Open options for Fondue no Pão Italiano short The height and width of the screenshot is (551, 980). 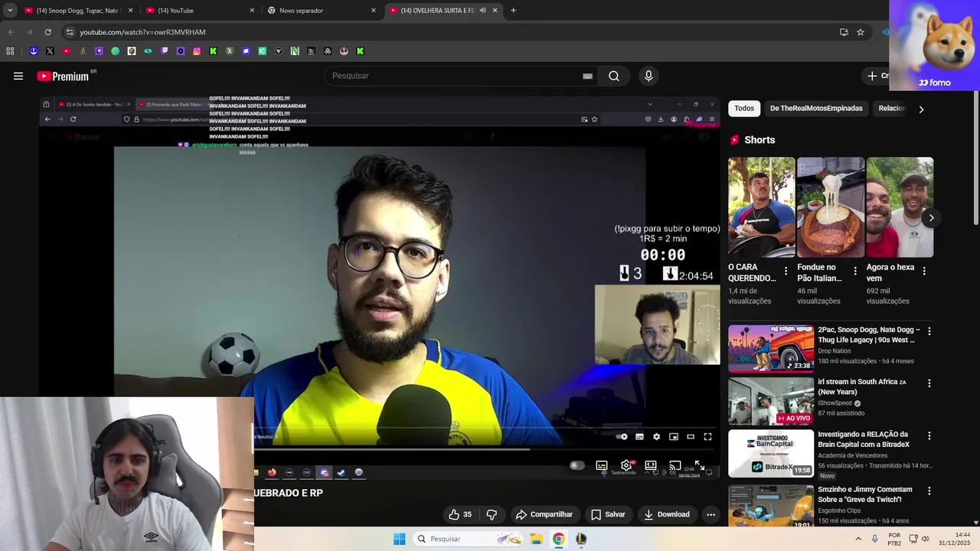[x=855, y=271]
